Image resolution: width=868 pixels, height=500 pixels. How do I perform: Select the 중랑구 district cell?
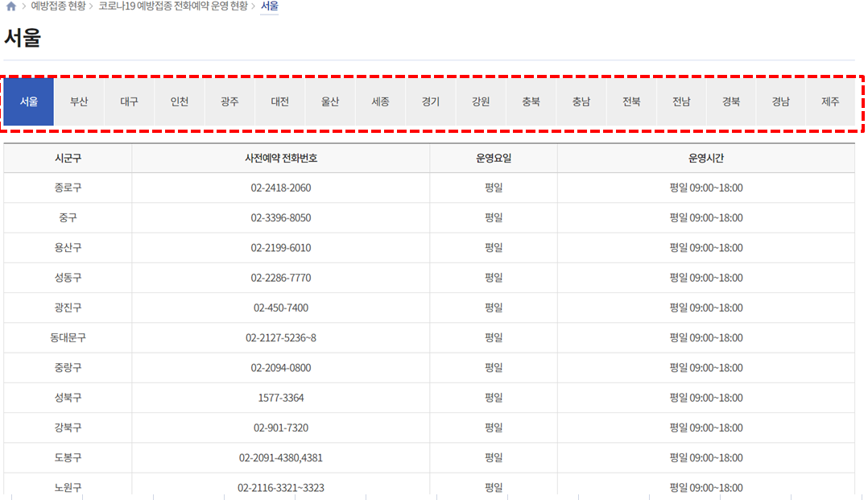68,368
